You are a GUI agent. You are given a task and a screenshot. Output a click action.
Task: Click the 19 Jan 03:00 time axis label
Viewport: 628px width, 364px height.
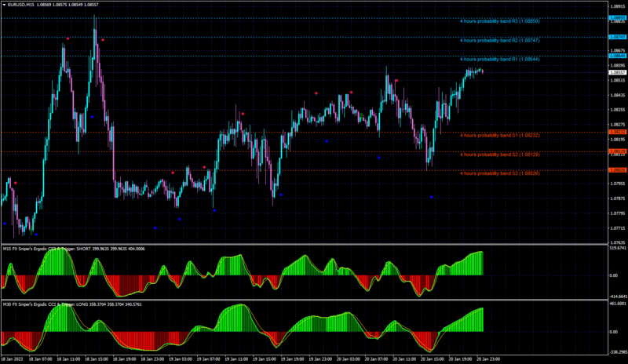point(181,359)
